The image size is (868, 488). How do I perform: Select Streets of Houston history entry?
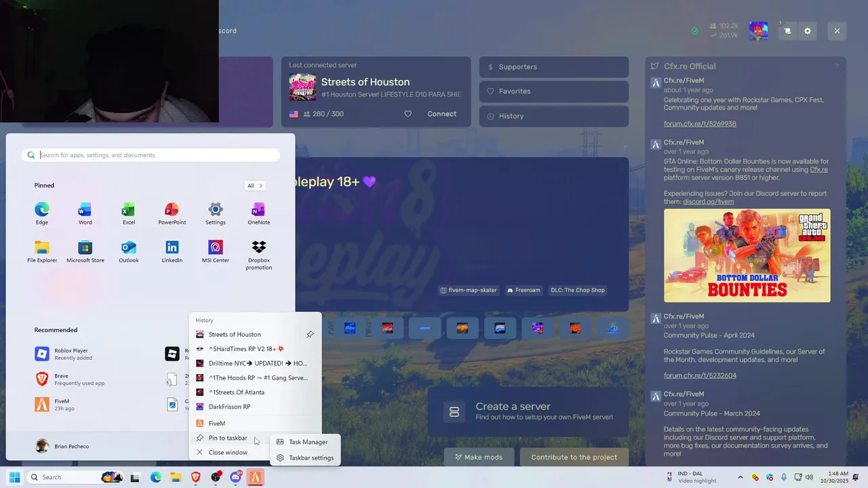[245, 334]
